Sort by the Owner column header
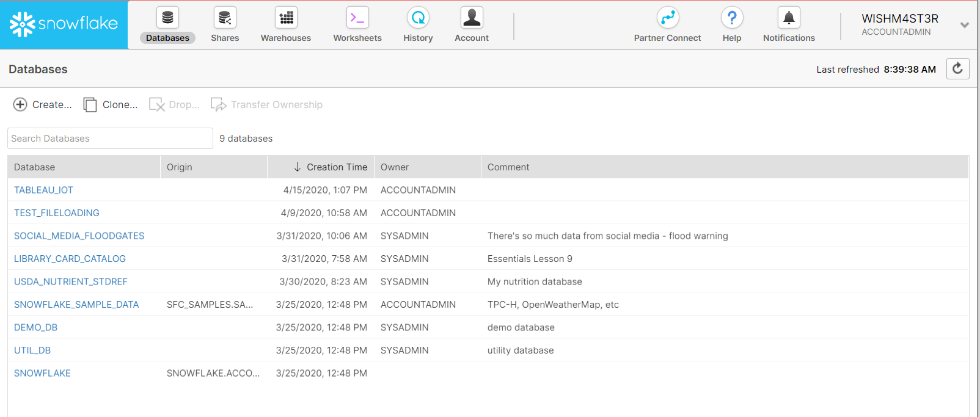The height and width of the screenshot is (417, 980). [395, 167]
